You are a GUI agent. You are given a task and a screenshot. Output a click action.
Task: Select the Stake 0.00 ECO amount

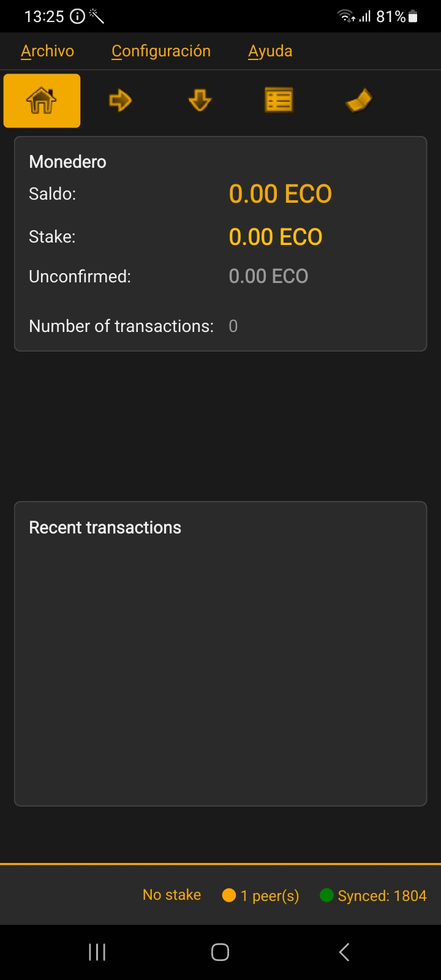pyautogui.click(x=276, y=237)
